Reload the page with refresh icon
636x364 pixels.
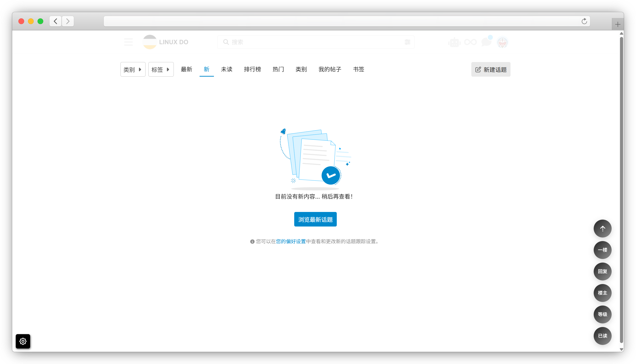[x=584, y=21]
